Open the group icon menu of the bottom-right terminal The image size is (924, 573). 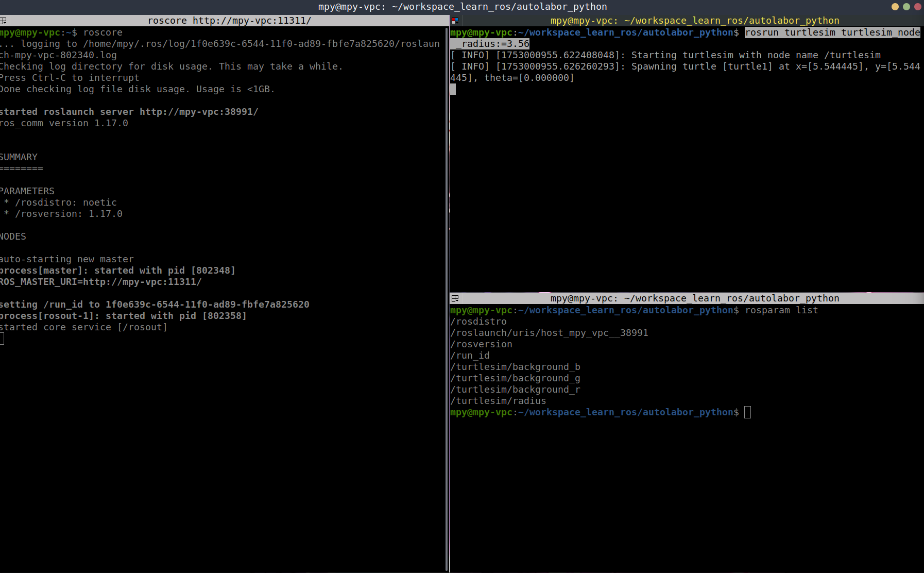[455, 298]
